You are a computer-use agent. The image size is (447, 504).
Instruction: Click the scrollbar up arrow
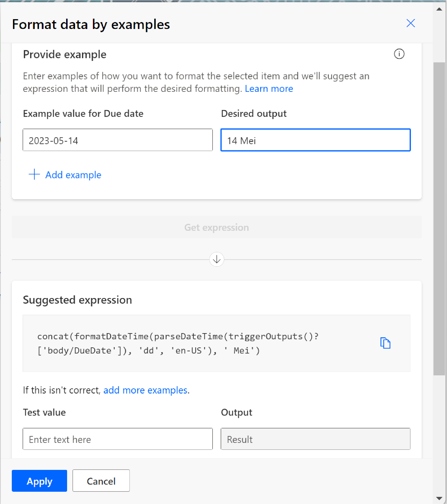coord(439,9)
